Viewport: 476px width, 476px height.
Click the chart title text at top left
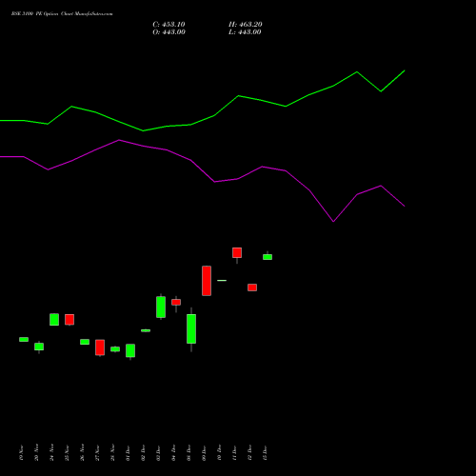coord(62,14)
